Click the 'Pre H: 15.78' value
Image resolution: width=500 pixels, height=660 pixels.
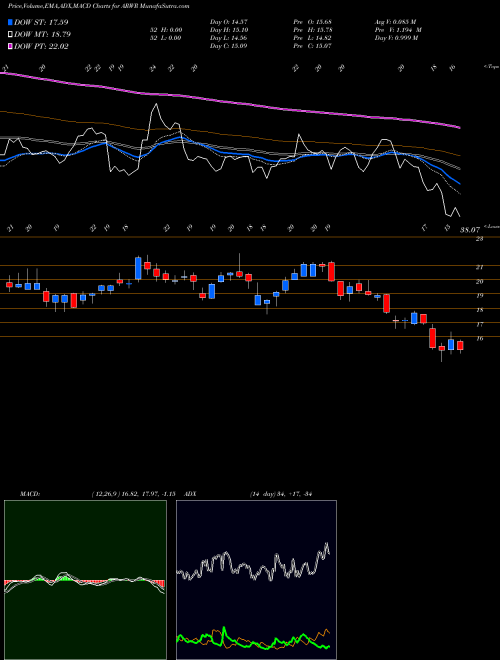click(313, 30)
